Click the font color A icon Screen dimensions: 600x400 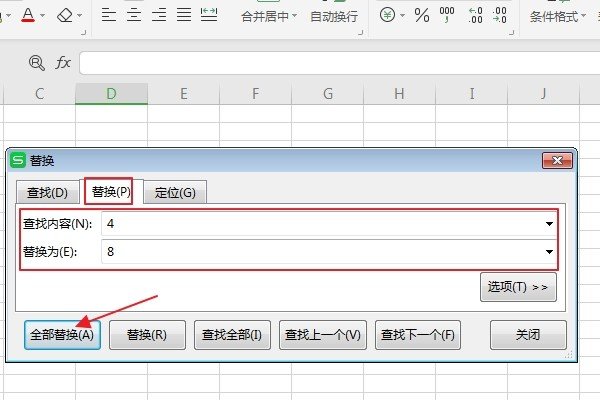pyautogui.click(x=28, y=15)
